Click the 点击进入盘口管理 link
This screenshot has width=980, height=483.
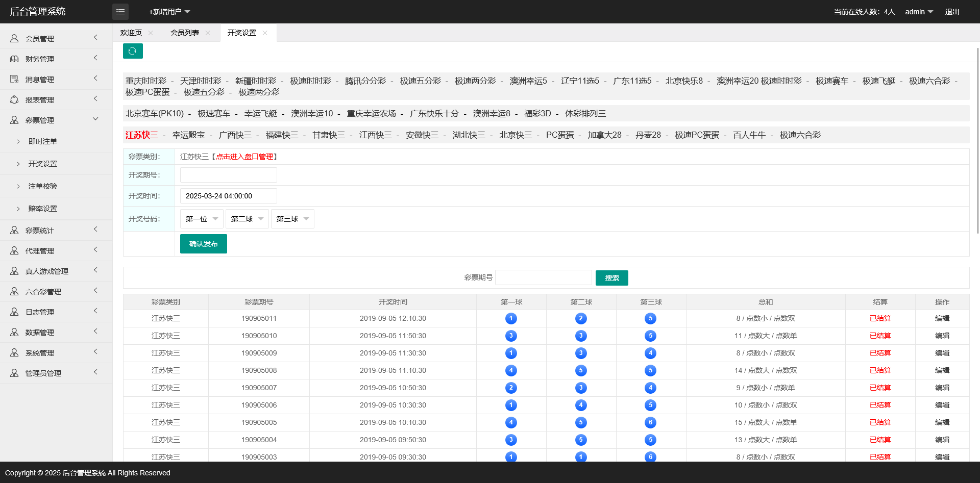coord(244,157)
